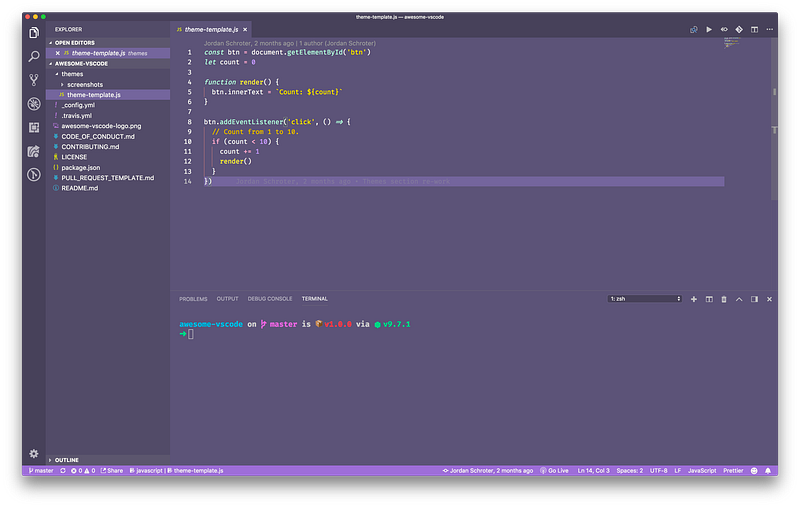This screenshot has width=800, height=507.
Task: Click Go Live in the status bar
Action: click(554, 471)
